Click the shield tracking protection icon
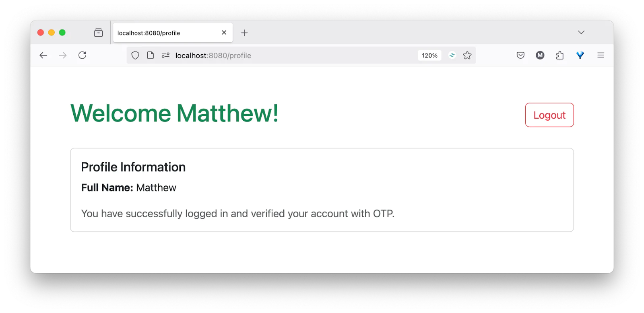 135,55
